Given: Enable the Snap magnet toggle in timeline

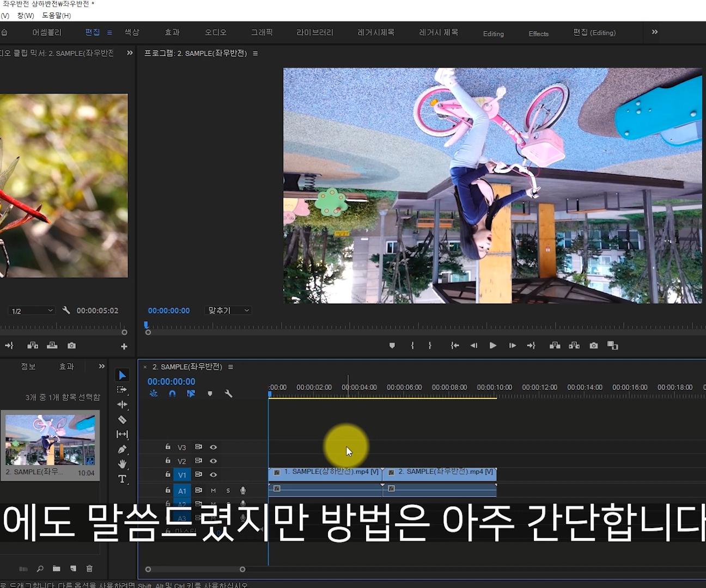Looking at the screenshot, I should coord(172,393).
